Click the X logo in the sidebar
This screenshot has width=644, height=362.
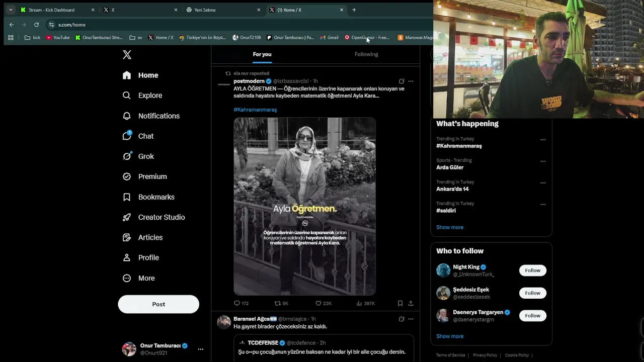[x=127, y=55]
